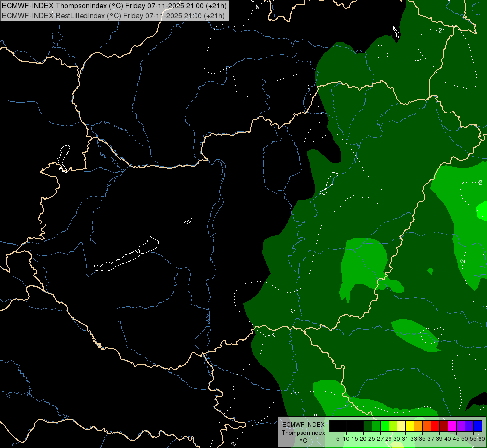Click the legend value 55
The image size is (487, 448).
coord(473,439)
